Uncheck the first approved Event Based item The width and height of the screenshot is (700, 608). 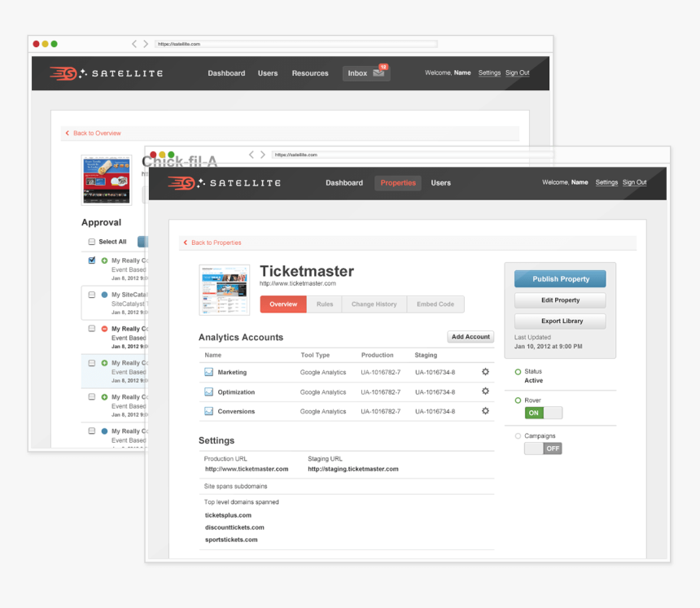(x=91, y=260)
